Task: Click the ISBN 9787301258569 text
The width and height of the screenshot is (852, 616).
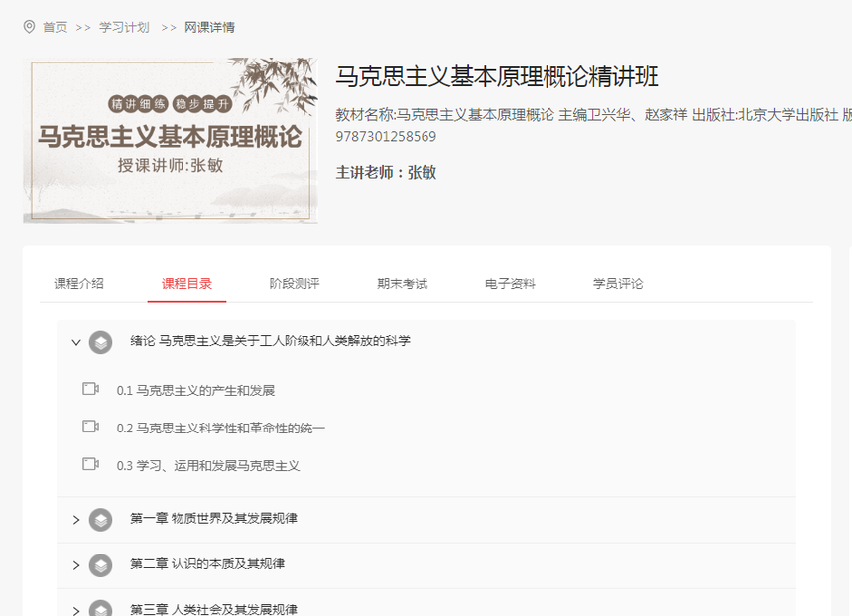Action: 386,136
